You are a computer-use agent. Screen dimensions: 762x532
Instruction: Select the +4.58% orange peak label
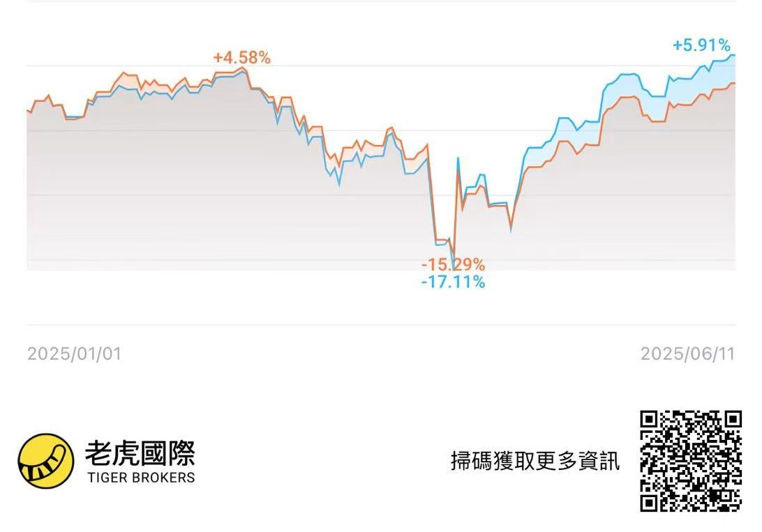242,58
